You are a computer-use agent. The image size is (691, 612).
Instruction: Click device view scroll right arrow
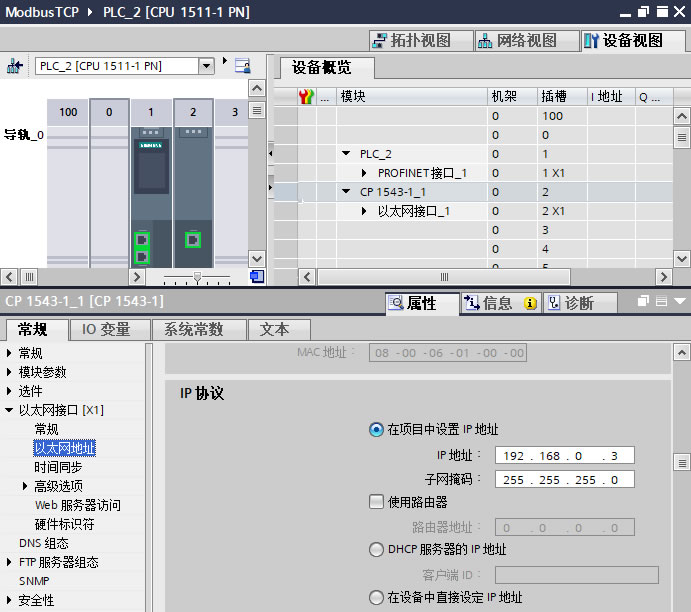coord(137,277)
